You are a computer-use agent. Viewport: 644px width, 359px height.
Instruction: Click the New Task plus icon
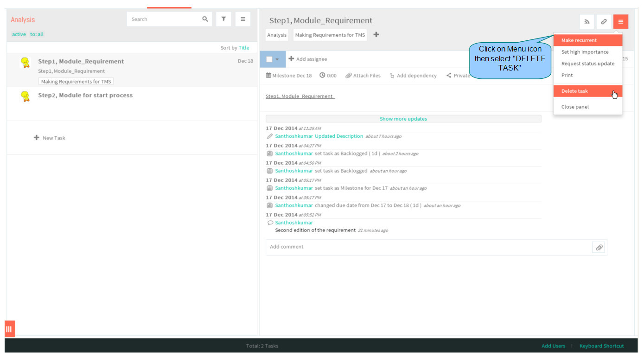tap(37, 138)
